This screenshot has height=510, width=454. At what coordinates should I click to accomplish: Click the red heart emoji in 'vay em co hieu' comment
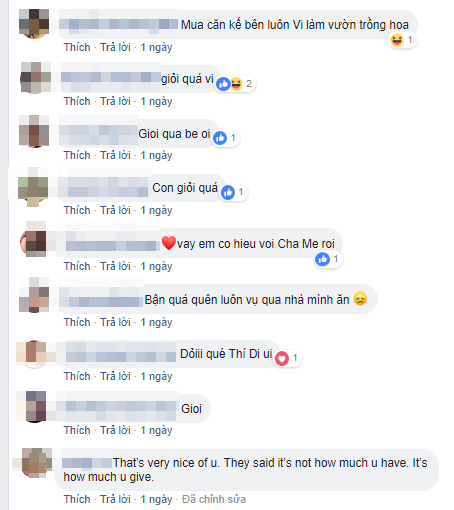[x=169, y=243]
